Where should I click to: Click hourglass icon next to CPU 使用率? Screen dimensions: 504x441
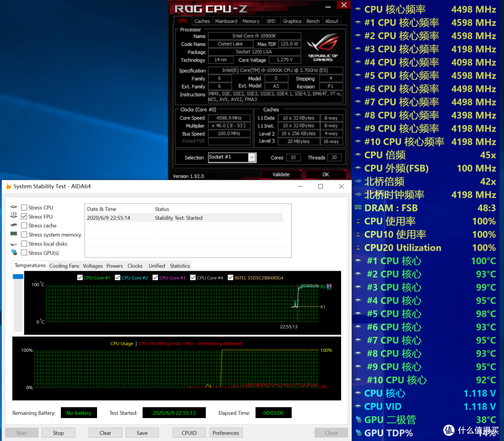pos(358,221)
